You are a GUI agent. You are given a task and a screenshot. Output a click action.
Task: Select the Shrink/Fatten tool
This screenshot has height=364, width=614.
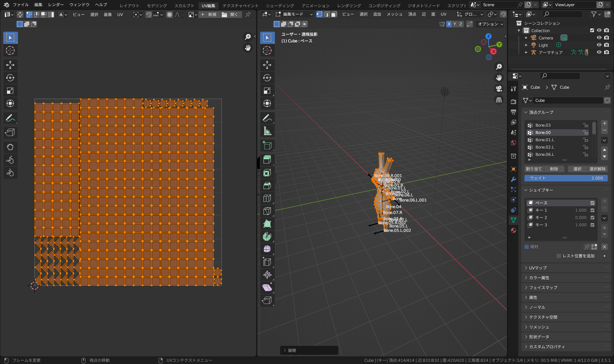pyautogui.click(x=267, y=275)
